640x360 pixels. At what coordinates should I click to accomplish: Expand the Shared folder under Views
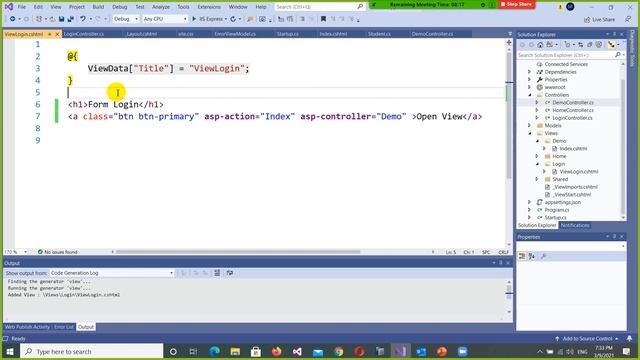pos(537,179)
